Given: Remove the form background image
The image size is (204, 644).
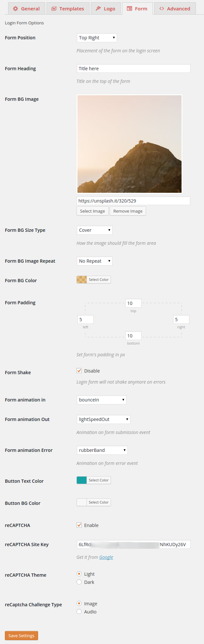Looking at the screenshot, I should click(128, 211).
